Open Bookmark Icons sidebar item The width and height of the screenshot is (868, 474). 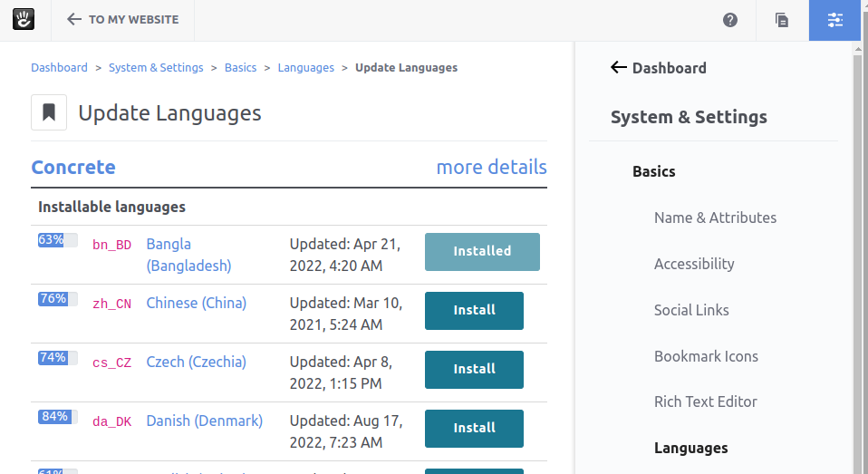[706, 356]
